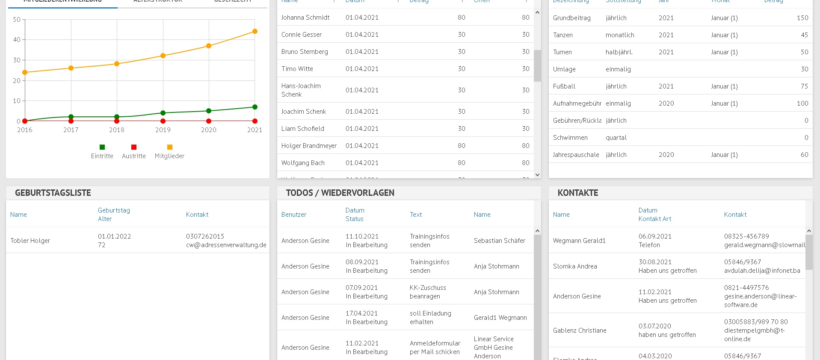Select the KK-Zuschuss beantragen todo row
The height and width of the screenshot is (360, 820).
[406, 292]
